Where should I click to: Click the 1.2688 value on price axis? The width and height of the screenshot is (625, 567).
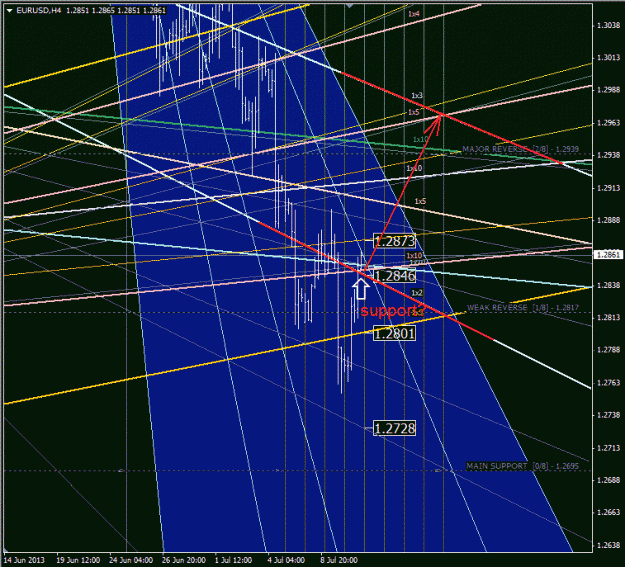tap(608, 480)
